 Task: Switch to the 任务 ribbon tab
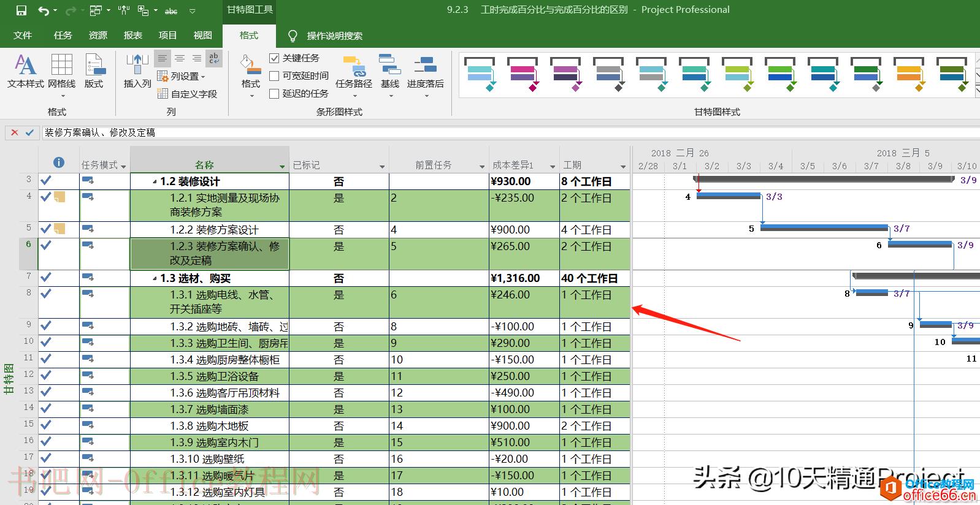[x=63, y=36]
